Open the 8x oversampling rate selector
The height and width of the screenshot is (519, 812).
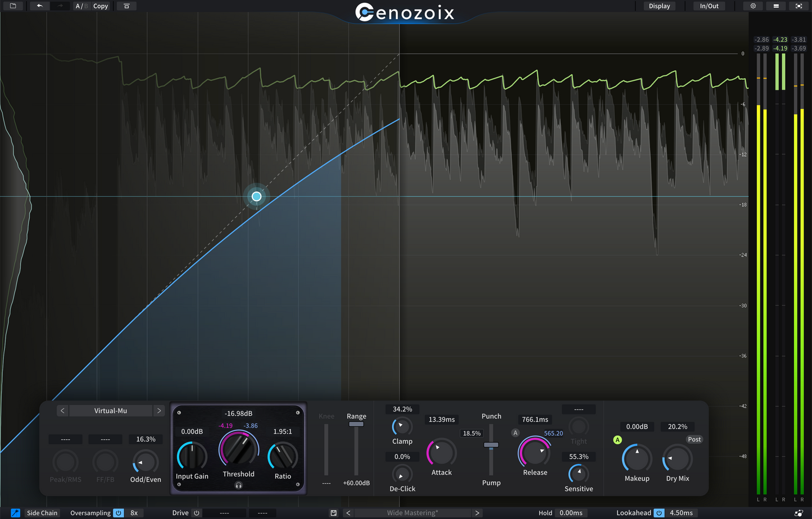pyautogui.click(x=134, y=512)
